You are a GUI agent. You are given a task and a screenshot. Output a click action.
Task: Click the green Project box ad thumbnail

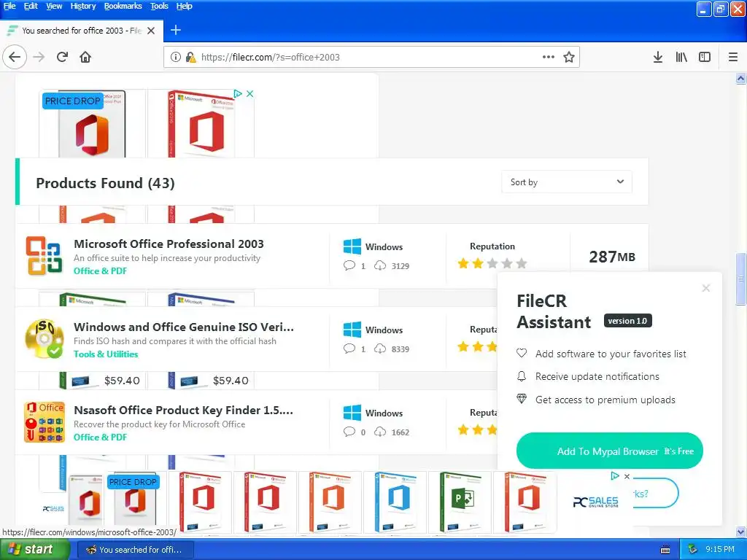click(x=460, y=502)
